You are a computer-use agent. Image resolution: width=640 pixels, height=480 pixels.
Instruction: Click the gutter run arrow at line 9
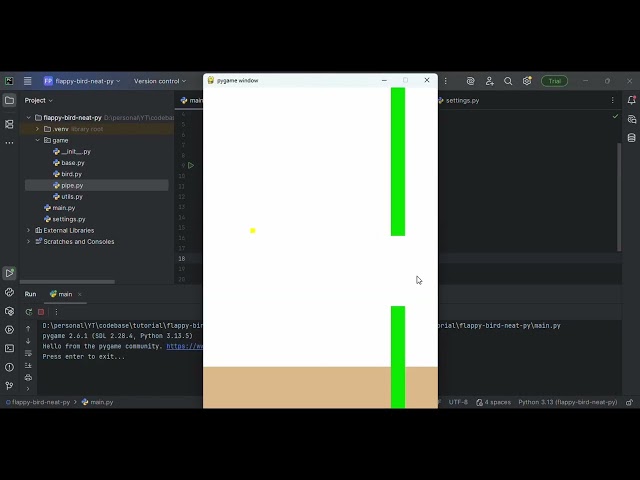pos(191,165)
